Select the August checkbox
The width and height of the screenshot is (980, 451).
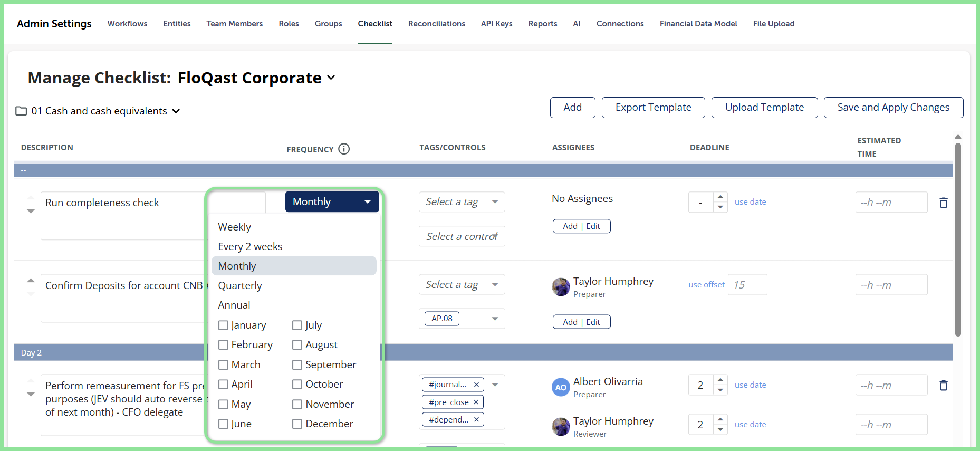pyautogui.click(x=297, y=345)
